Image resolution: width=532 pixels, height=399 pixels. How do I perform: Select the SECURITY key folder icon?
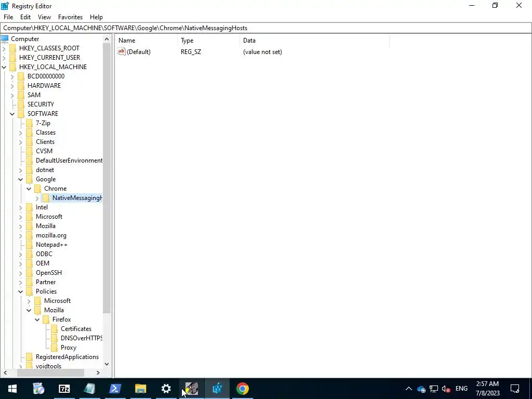tap(21, 104)
